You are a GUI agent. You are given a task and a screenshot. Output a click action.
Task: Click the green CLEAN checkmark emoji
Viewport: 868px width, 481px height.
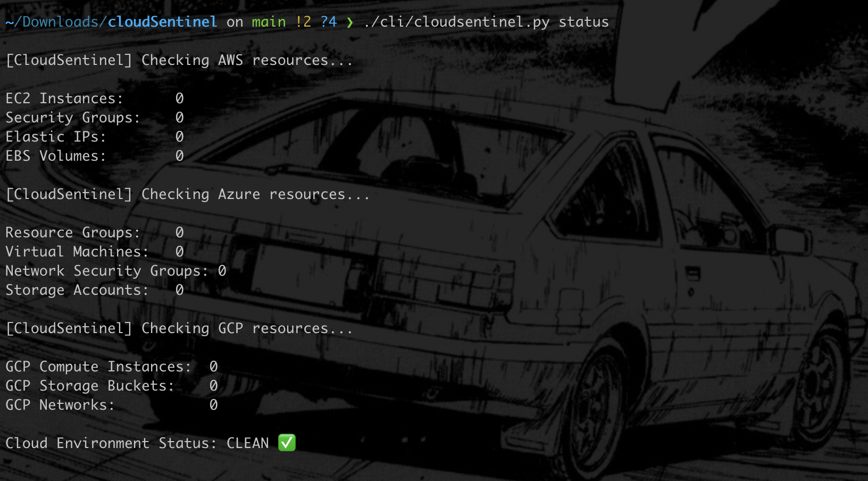click(286, 443)
